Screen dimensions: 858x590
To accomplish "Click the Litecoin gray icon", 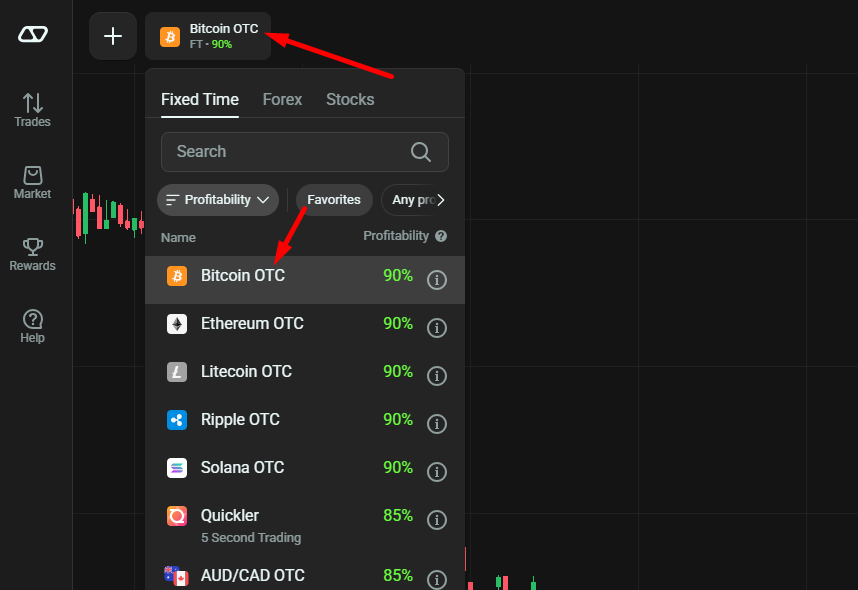I will point(177,372).
